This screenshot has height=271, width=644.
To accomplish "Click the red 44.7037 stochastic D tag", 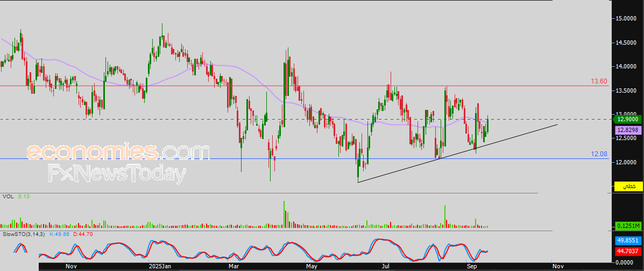I will pyautogui.click(x=628, y=251).
